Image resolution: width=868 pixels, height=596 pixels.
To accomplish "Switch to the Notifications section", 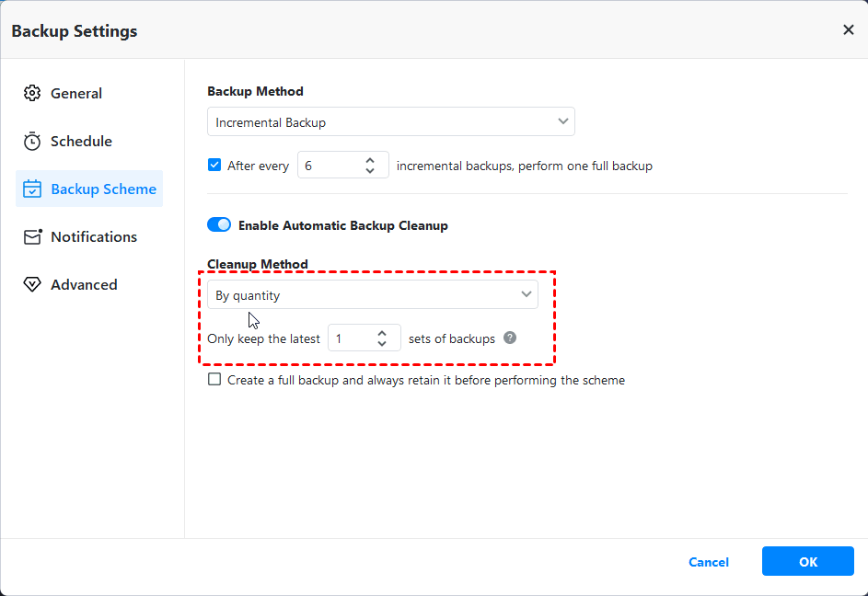I will (x=93, y=236).
